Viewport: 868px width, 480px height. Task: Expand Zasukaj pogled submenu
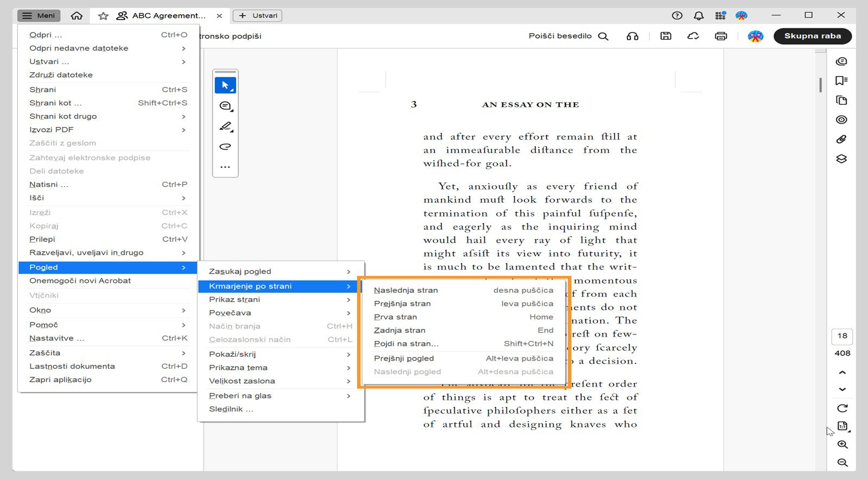point(281,271)
